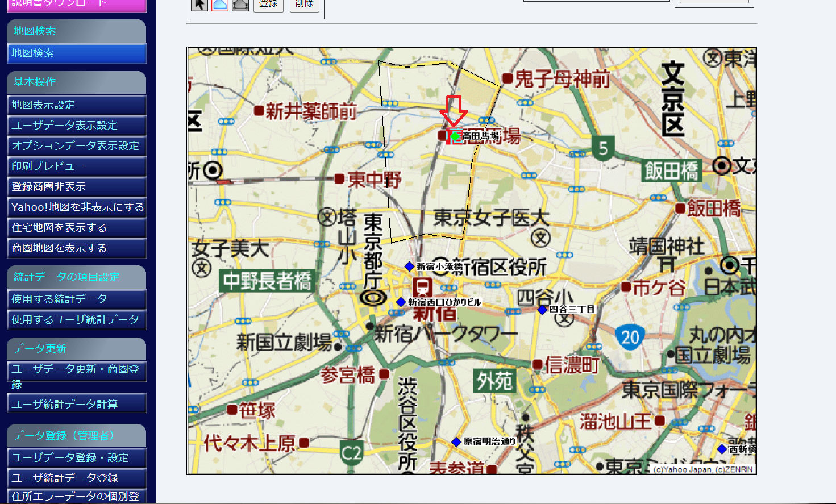Click the route 5 highway shield

pos(603,148)
